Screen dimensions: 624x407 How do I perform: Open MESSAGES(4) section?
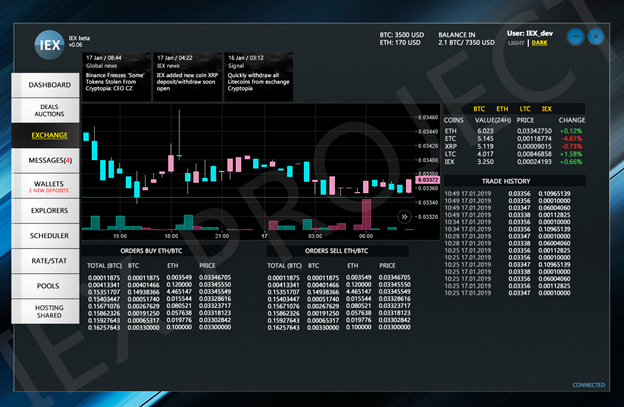[45, 160]
